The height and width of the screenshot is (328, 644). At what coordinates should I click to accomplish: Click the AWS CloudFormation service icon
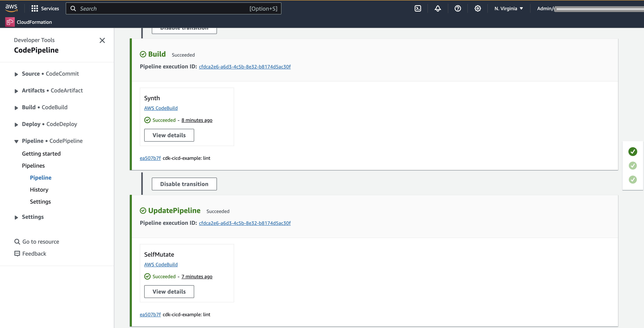click(10, 22)
